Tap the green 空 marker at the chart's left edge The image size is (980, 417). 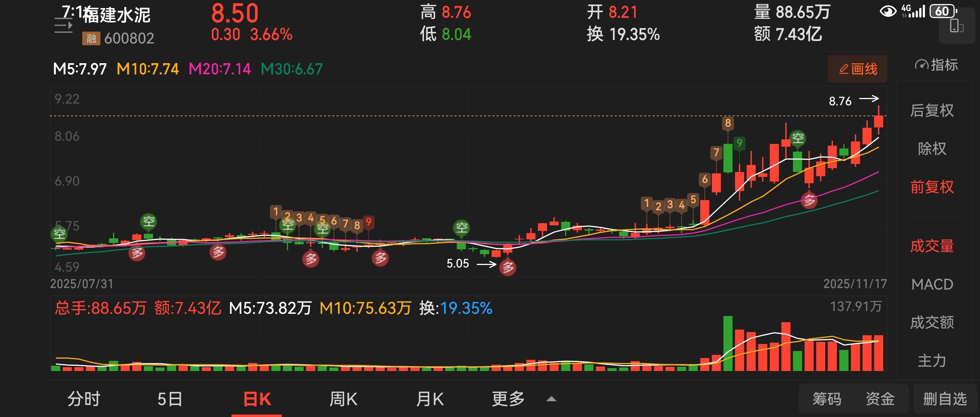click(59, 233)
